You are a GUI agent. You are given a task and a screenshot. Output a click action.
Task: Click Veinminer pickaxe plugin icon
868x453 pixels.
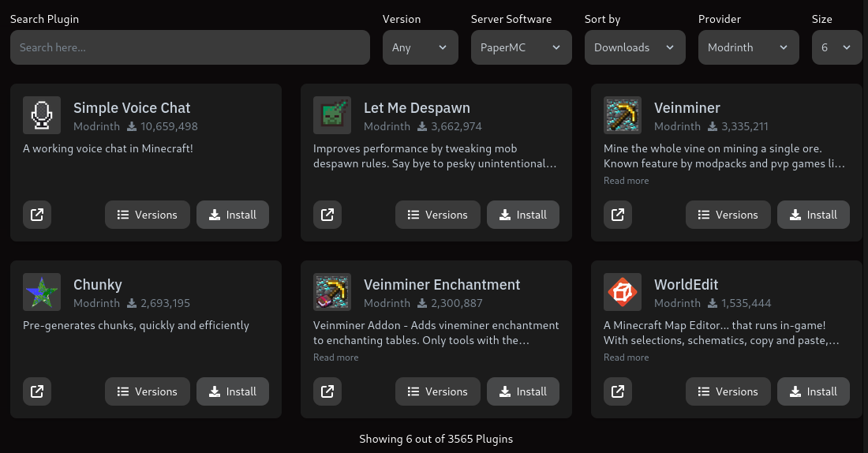coord(623,115)
